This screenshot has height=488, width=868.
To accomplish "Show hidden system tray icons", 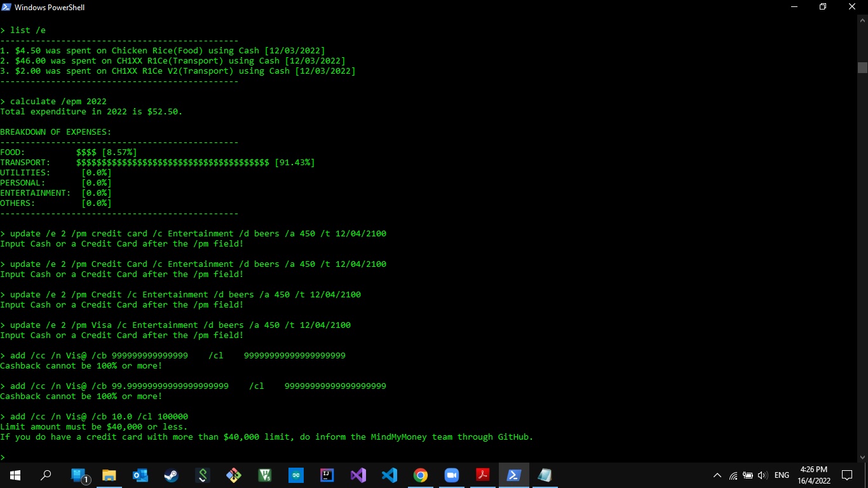I will [x=717, y=475].
